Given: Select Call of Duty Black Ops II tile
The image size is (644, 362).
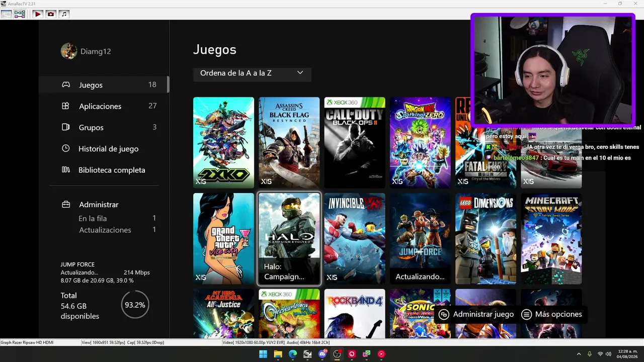Looking at the screenshot, I should click(x=355, y=142).
